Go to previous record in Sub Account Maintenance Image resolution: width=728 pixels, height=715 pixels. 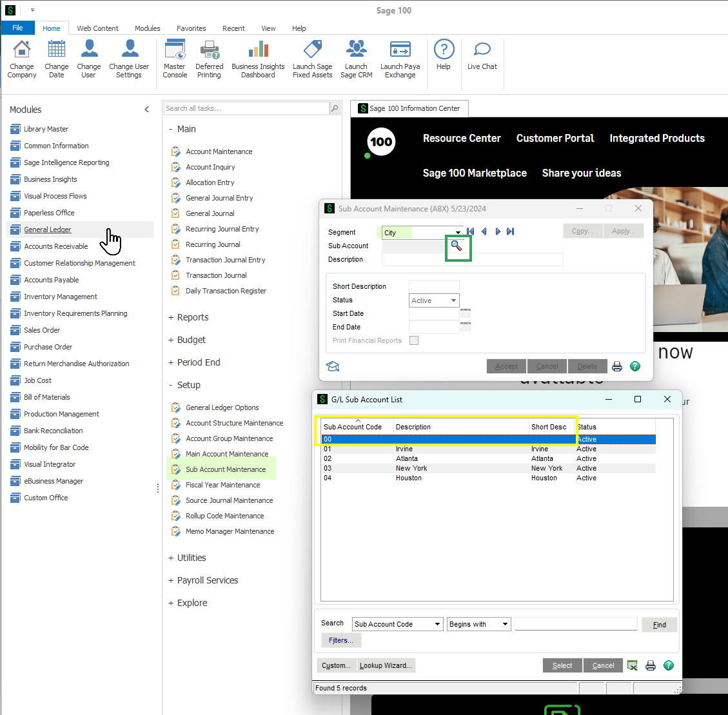(484, 231)
